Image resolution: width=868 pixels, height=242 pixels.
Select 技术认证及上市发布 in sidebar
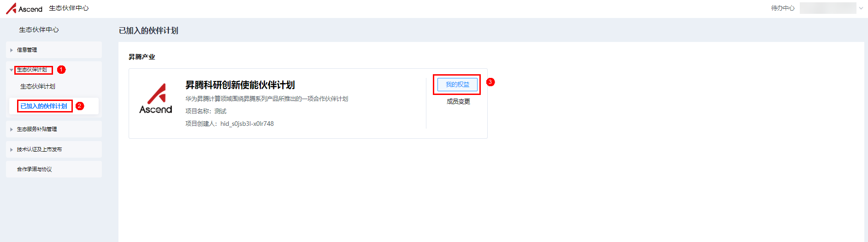39,149
